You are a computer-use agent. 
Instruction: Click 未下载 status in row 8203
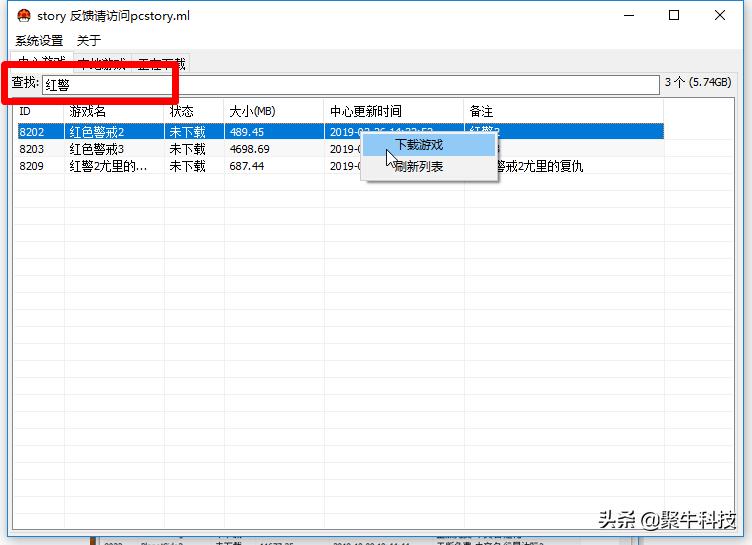pyautogui.click(x=188, y=149)
